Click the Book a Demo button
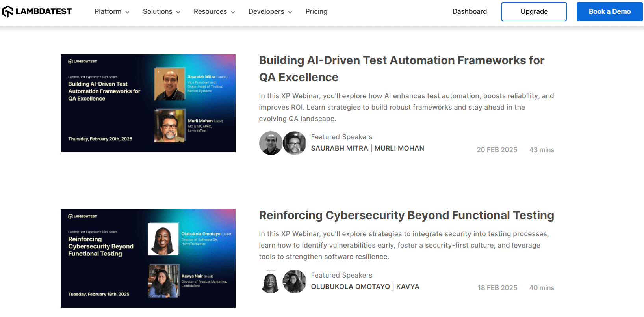644x317 pixels. click(610, 11)
